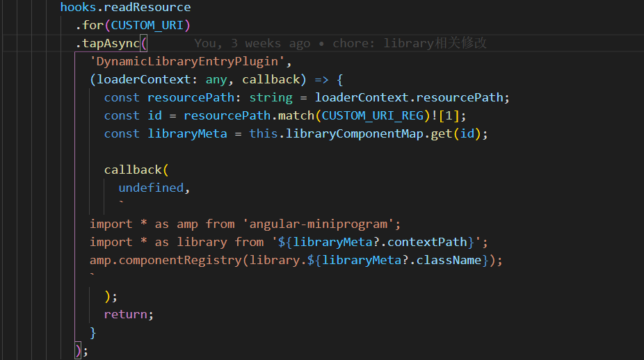The height and width of the screenshot is (360, 644).
Task: Click the .get method call
Action: [442, 134]
